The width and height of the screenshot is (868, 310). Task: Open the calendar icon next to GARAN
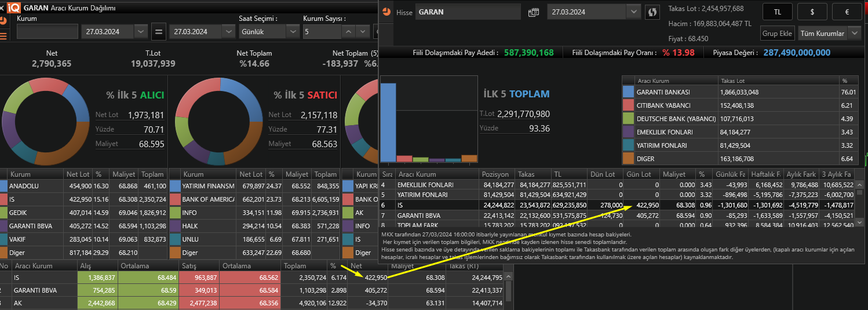pyautogui.click(x=534, y=12)
